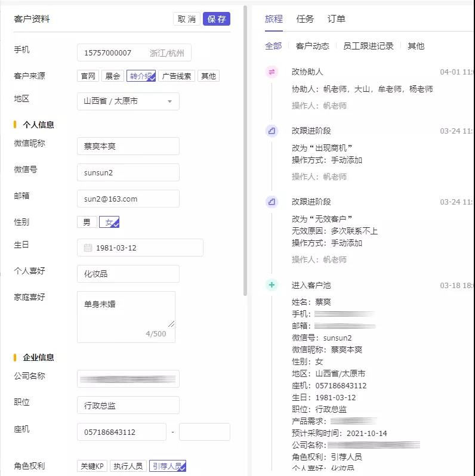The width and height of the screenshot is (475, 476).
Task: Toggle 引荐人员 role option
Action: point(168,466)
